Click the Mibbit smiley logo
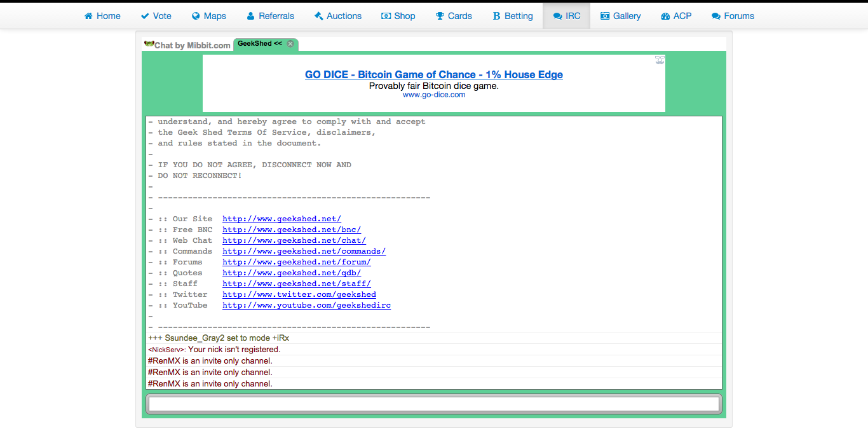 pos(149,44)
